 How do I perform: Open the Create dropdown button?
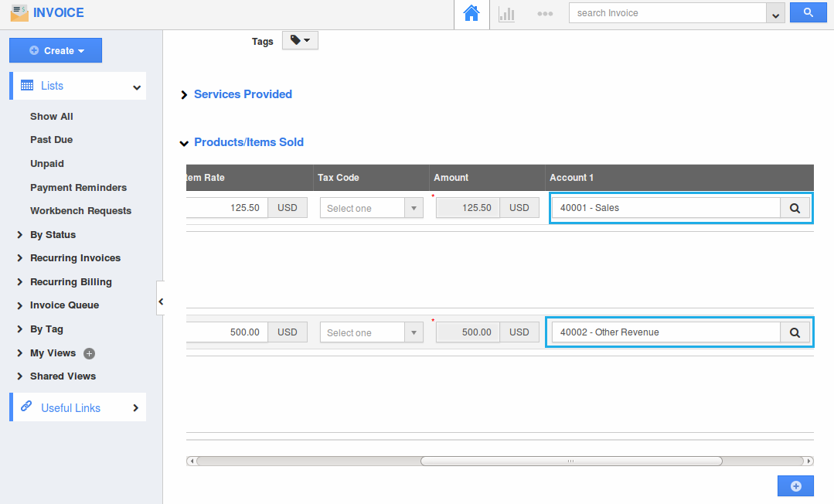[x=55, y=49]
